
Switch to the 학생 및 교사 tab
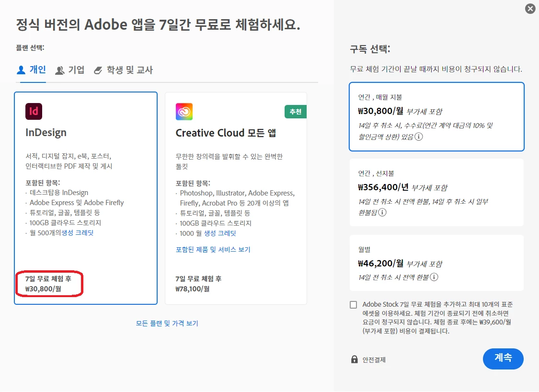[124, 70]
